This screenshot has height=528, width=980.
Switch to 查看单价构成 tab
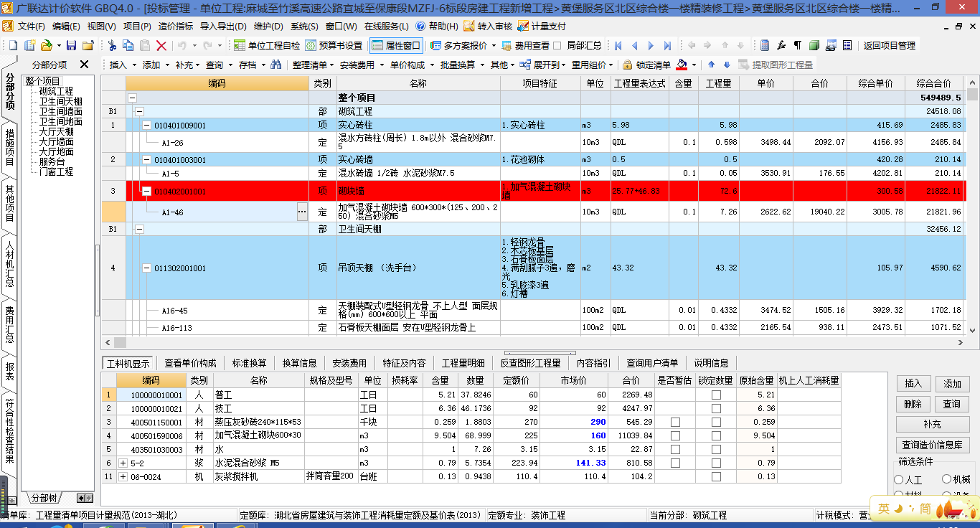click(190, 363)
